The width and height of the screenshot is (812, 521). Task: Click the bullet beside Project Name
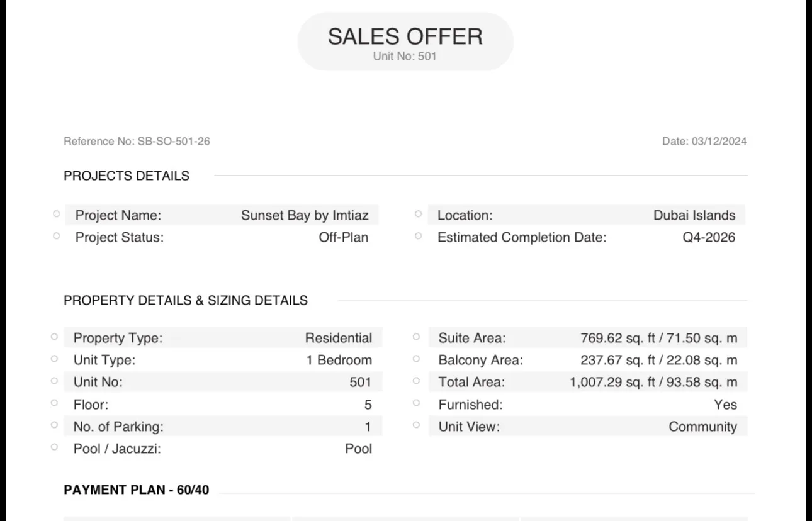click(x=56, y=214)
